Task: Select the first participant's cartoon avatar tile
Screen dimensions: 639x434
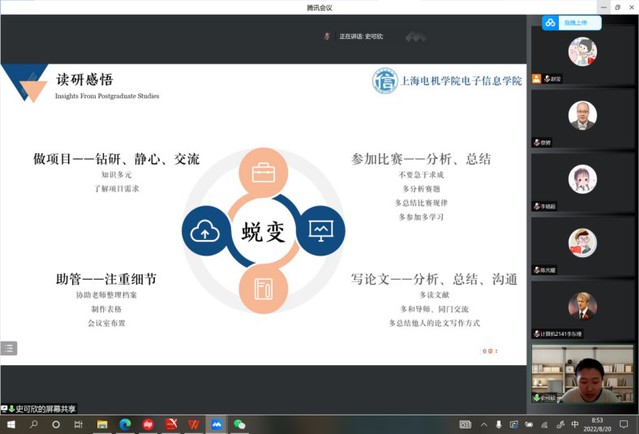Action: [582, 52]
